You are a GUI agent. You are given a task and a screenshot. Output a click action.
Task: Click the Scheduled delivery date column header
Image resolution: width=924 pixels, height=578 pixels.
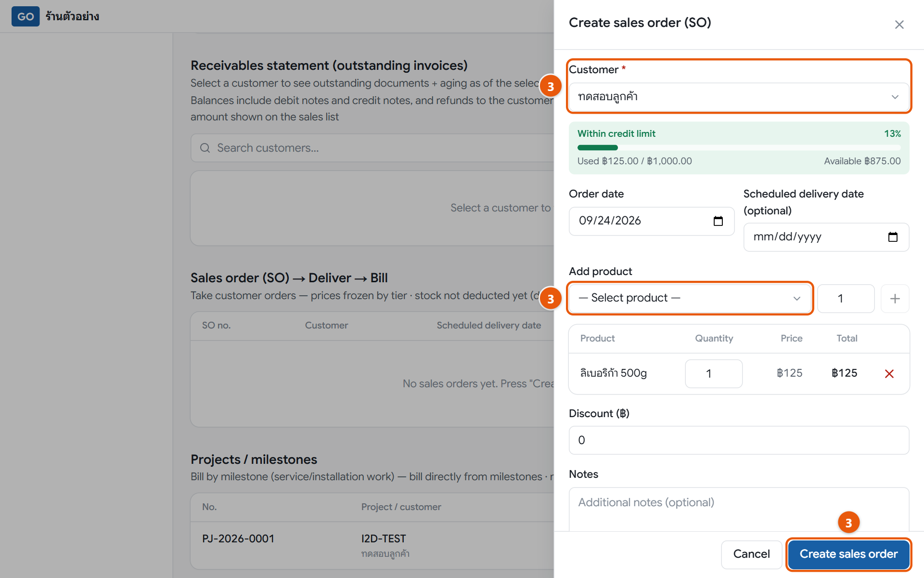point(489,326)
